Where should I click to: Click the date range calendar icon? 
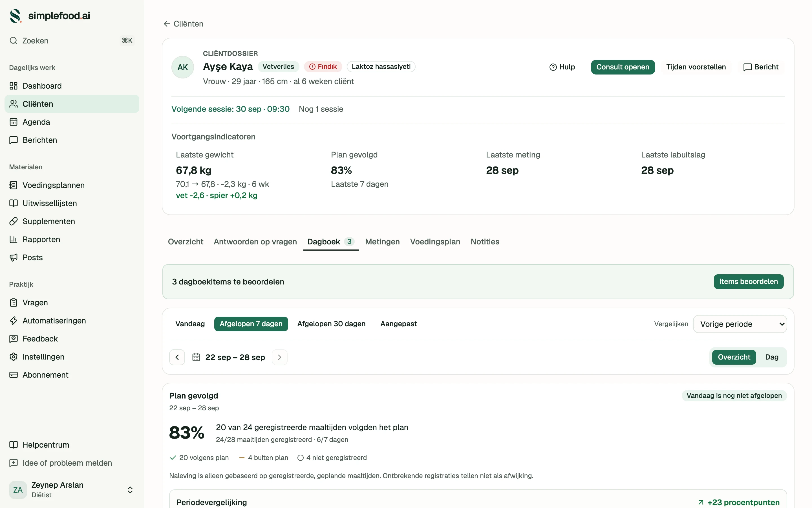(x=196, y=357)
